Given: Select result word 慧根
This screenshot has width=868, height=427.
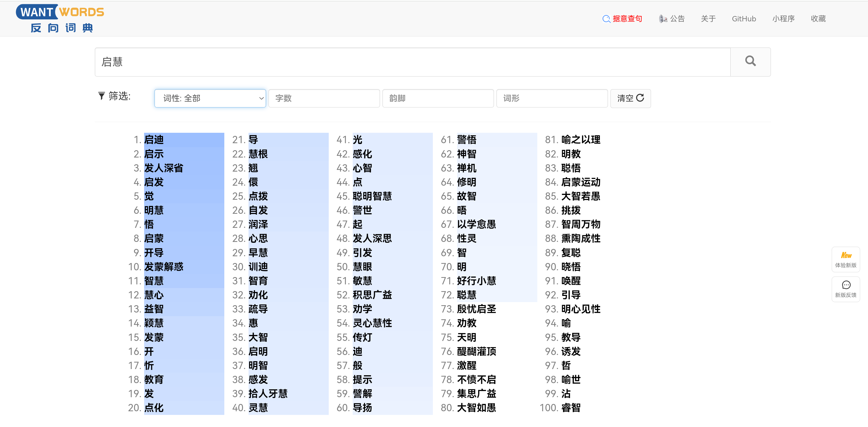Looking at the screenshot, I should (x=258, y=154).
